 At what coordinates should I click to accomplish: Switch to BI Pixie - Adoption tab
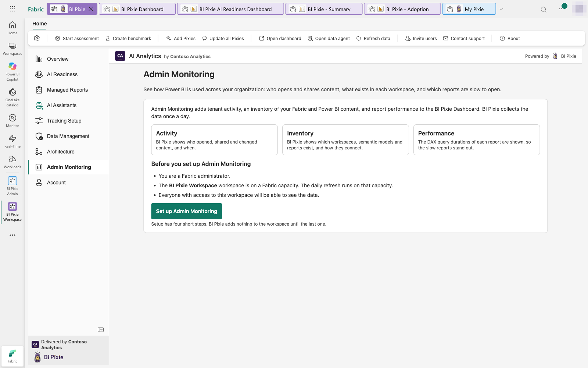tap(402, 9)
